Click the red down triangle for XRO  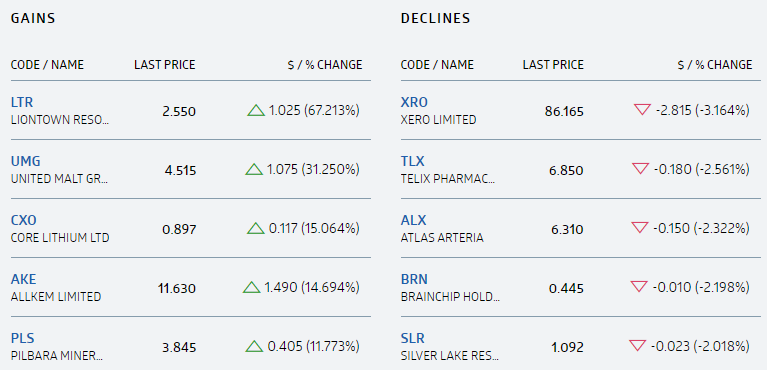[642, 110]
